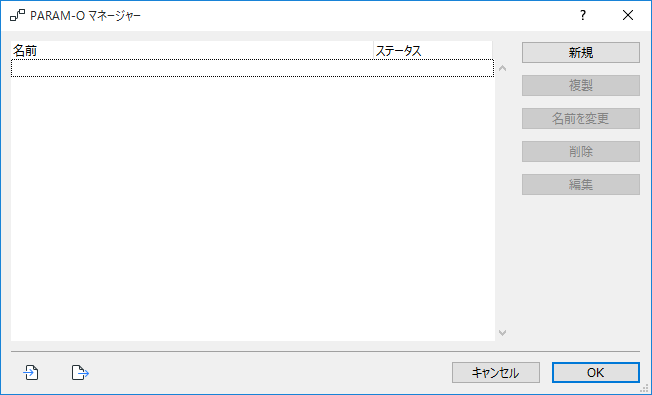Click the export file icon
This screenshot has height=395, width=652.
pos(80,372)
